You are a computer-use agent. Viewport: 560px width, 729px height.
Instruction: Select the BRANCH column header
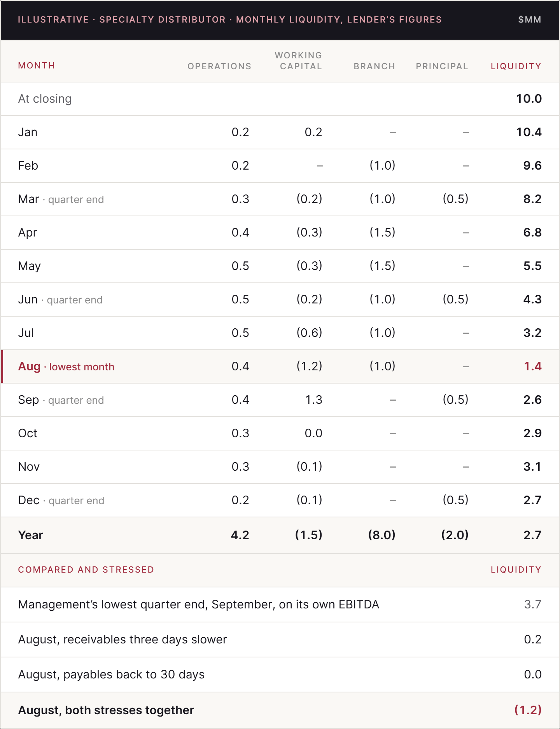point(374,66)
